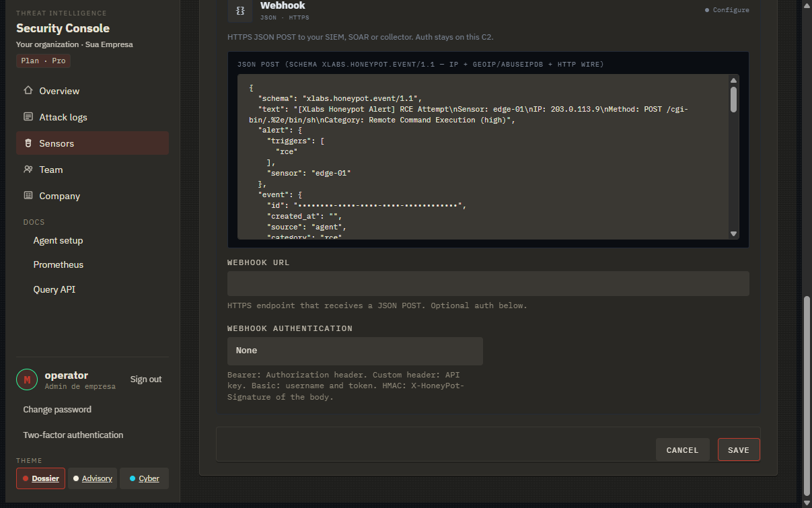The height and width of the screenshot is (508, 812).
Task: Click the JSON payload scrollbar thumb
Action: tap(733, 98)
